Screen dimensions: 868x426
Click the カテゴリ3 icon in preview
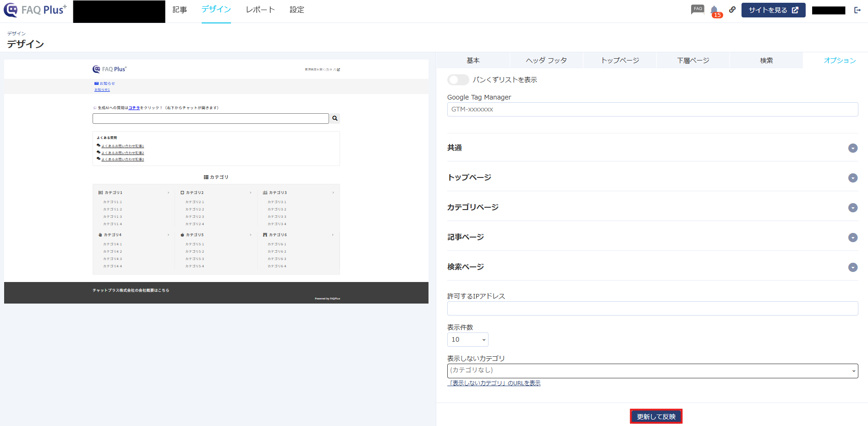[265, 193]
